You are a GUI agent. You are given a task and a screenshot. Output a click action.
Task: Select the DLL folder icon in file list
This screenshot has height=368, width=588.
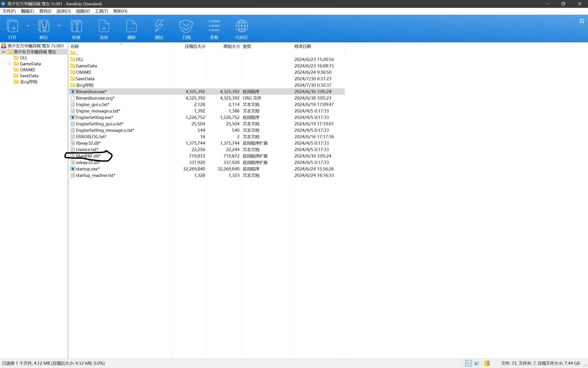point(73,59)
